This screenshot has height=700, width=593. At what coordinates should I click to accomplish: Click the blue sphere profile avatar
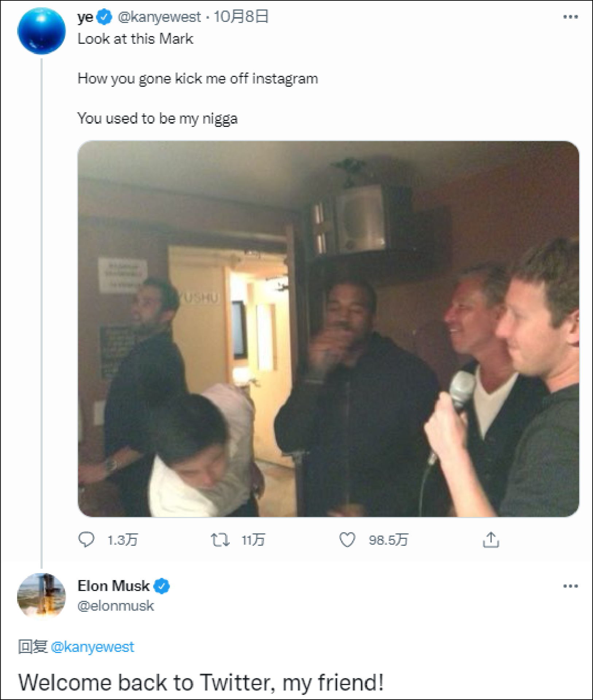(42, 31)
